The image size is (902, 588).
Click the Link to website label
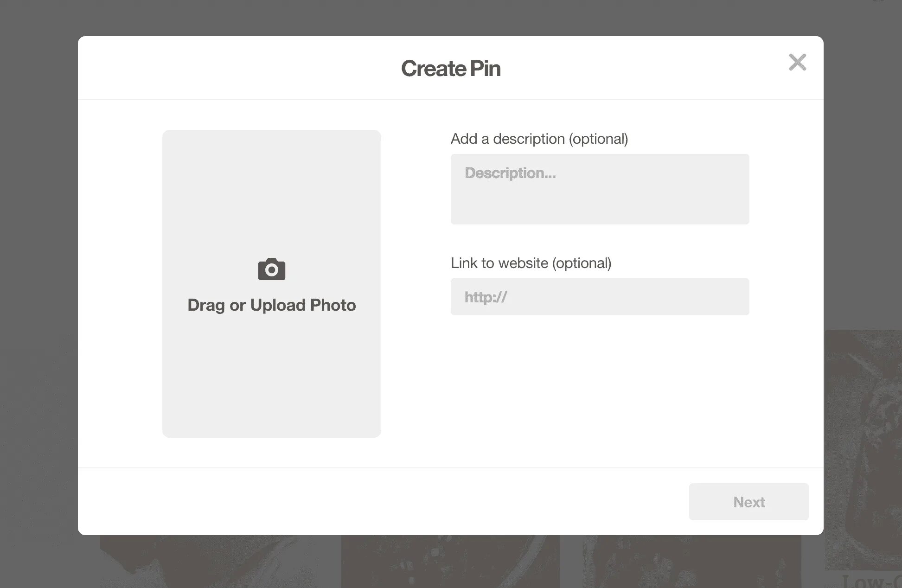531,263
